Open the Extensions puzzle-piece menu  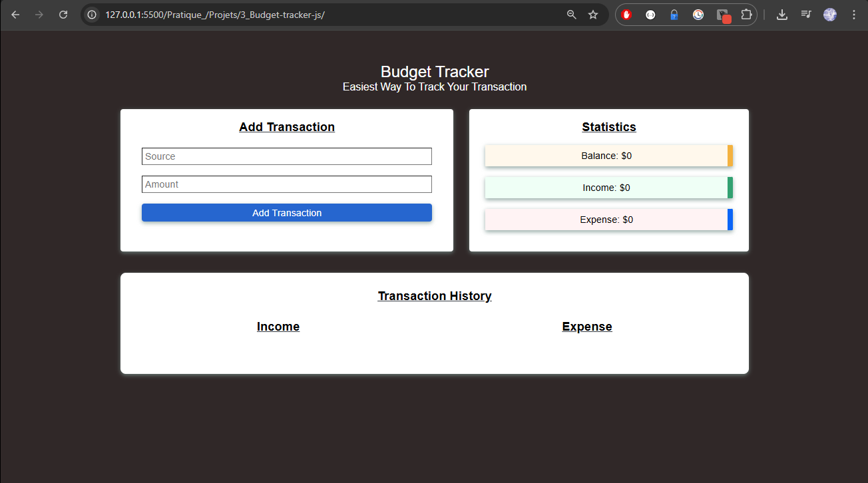(x=746, y=15)
